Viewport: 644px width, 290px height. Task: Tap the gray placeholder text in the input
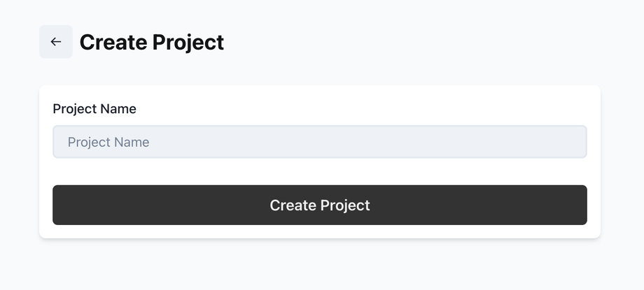108,143
